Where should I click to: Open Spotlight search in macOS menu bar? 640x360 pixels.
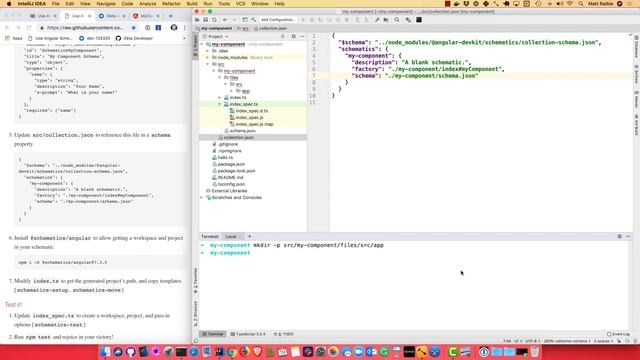580,4
